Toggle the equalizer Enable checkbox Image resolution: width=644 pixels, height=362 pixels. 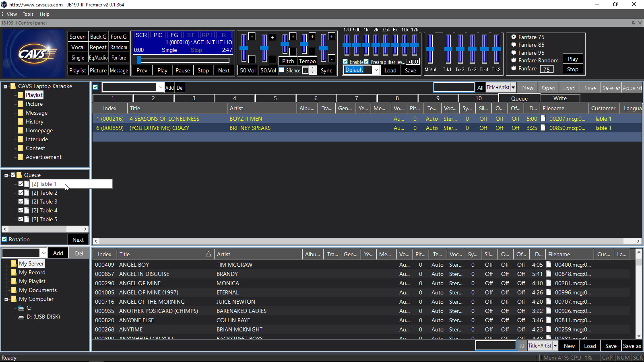point(345,62)
